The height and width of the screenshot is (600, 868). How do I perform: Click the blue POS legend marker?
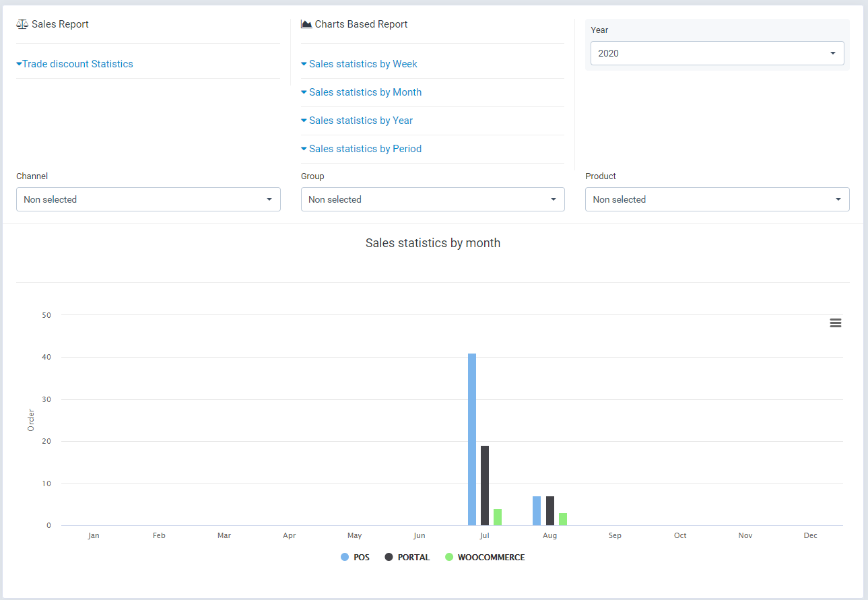tap(343, 557)
